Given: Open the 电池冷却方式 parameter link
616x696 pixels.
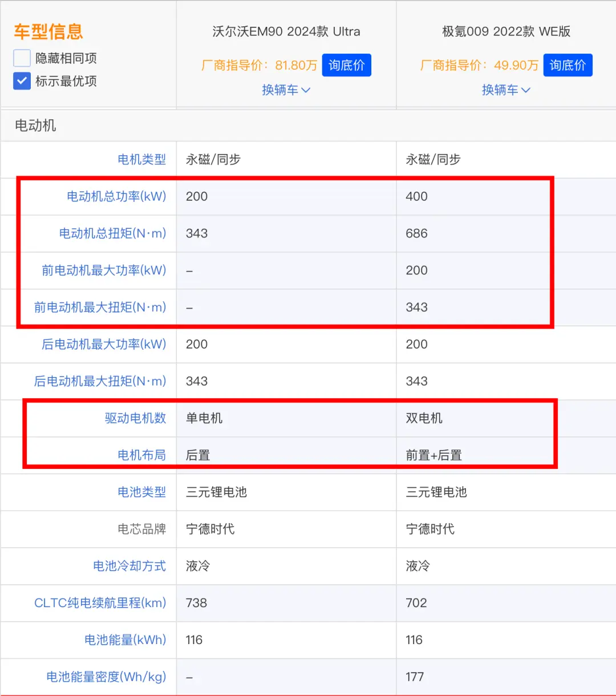Looking at the screenshot, I should (129, 566).
